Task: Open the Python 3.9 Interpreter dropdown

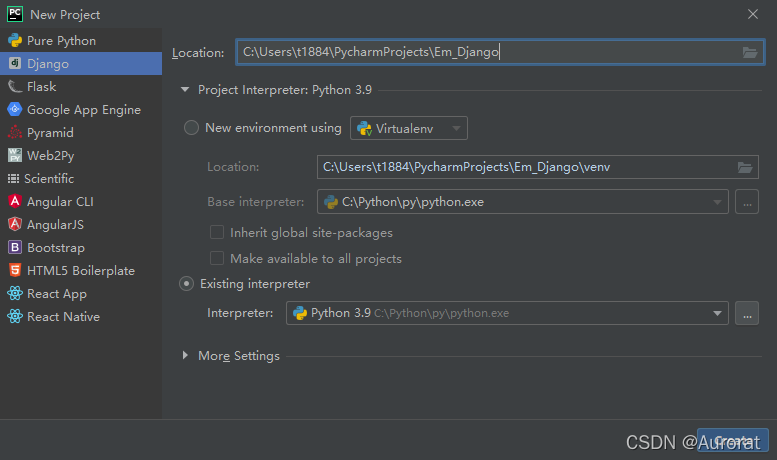Action: (507, 313)
